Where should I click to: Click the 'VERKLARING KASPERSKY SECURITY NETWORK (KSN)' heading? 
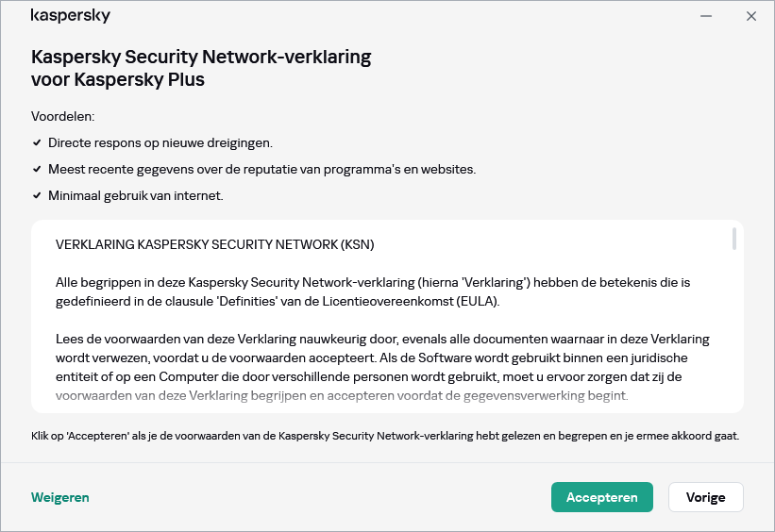click(x=215, y=244)
